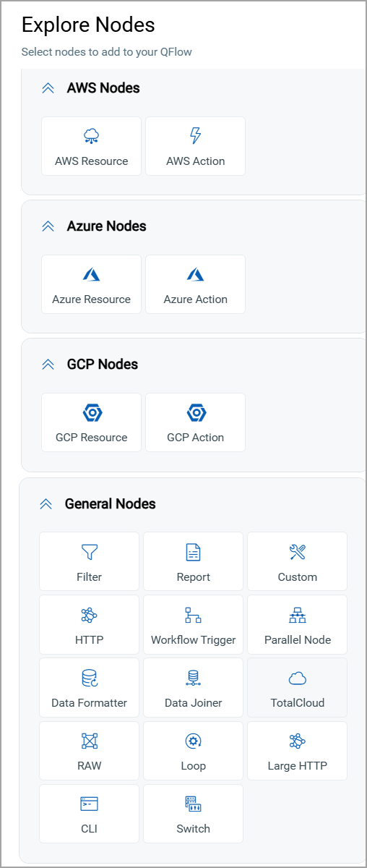The width and height of the screenshot is (367, 868).
Task: Add the Filter funnel node
Action: (x=89, y=562)
